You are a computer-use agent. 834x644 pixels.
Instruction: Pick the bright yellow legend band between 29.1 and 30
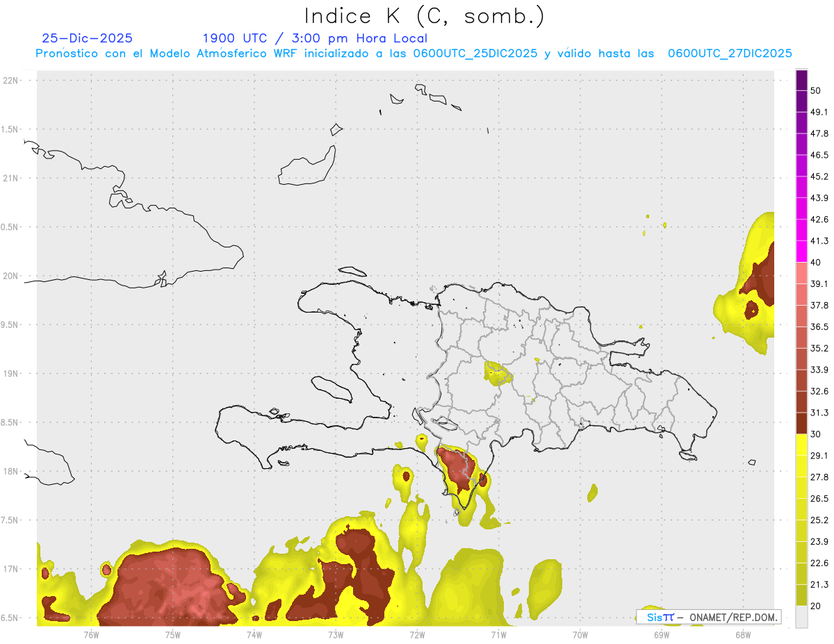pyautogui.click(x=802, y=445)
